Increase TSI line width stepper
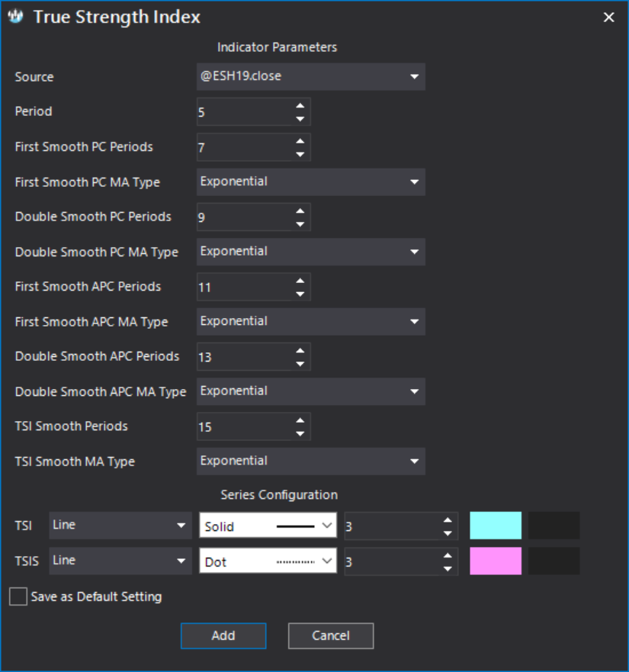 pos(448,520)
